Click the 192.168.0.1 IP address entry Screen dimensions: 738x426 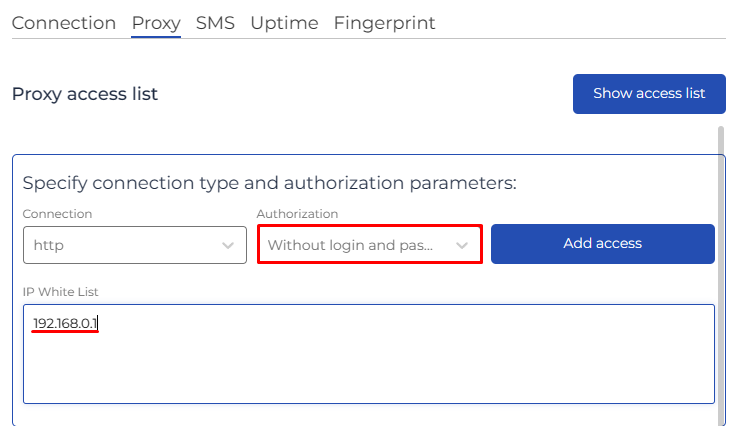point(66,323)
